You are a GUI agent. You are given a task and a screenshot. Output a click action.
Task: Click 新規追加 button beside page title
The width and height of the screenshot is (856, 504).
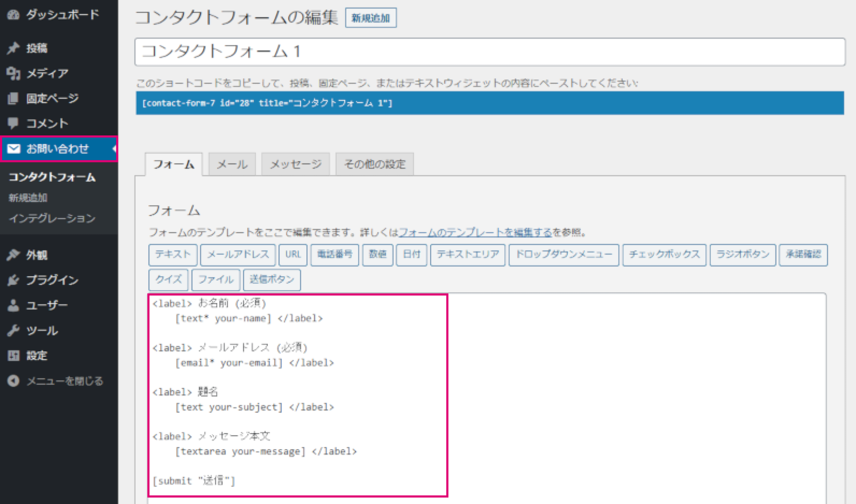click(x=371, y=18)
